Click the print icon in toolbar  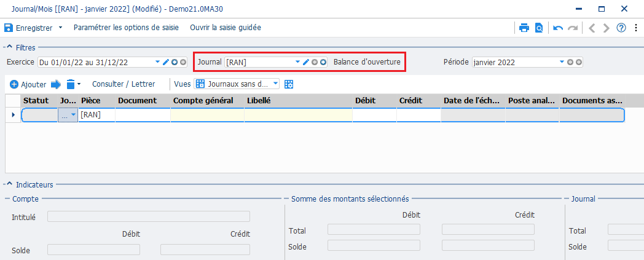tap(524, 28)
